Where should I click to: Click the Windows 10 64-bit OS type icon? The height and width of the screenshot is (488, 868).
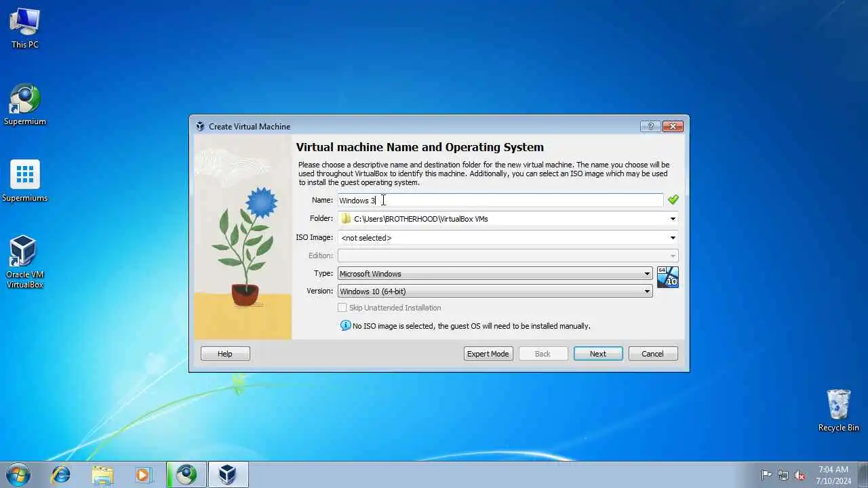tap(668, 277)
